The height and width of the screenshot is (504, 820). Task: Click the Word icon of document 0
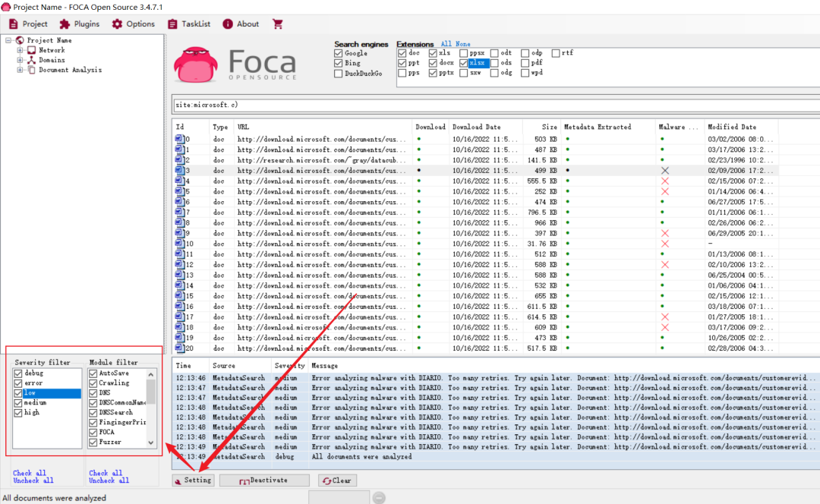(179, 139)
